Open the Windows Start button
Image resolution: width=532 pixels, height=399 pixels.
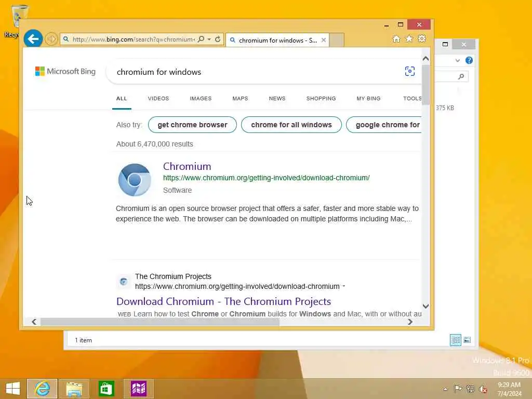pos(13,389)
